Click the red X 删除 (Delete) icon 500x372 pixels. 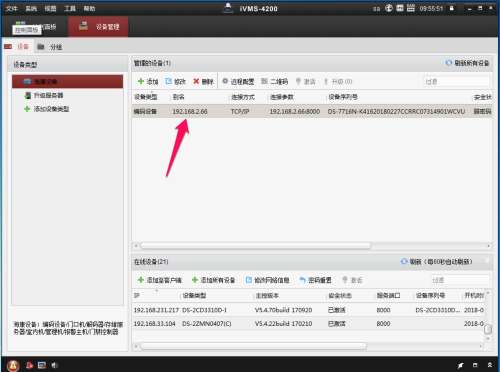pos(196,81)
